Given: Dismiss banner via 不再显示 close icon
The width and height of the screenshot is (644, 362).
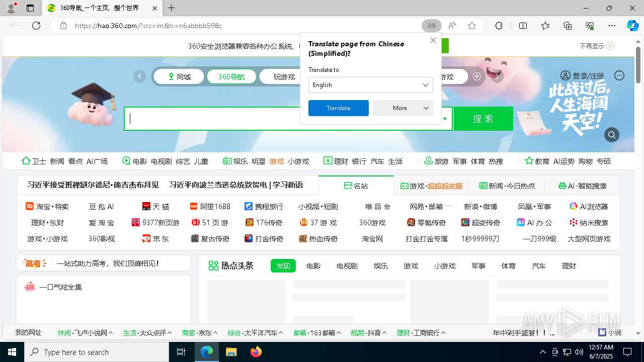Looking at the screenshot, I should [610, 46].
